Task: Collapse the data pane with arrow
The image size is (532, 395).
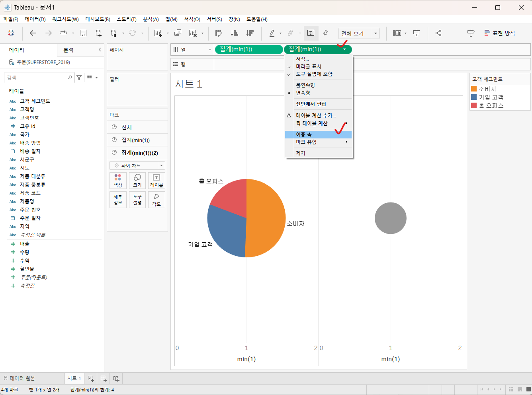Action: [100, 50]
